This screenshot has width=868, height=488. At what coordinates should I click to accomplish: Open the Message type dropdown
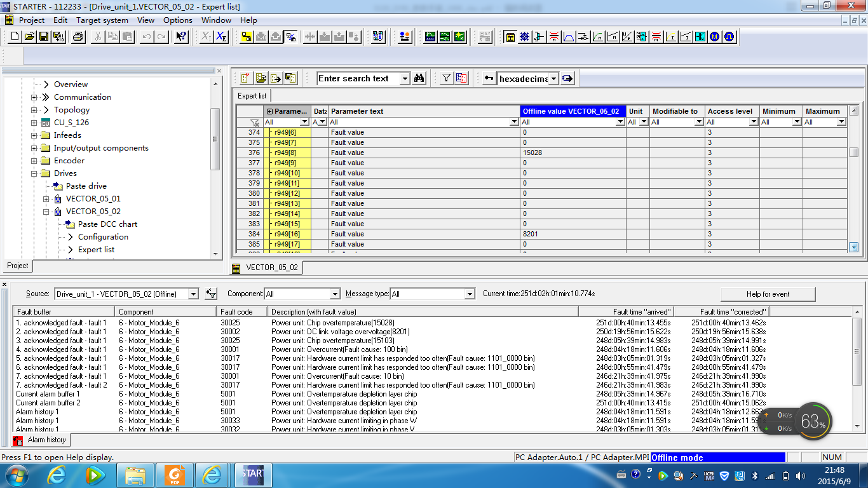coord(470,294)
